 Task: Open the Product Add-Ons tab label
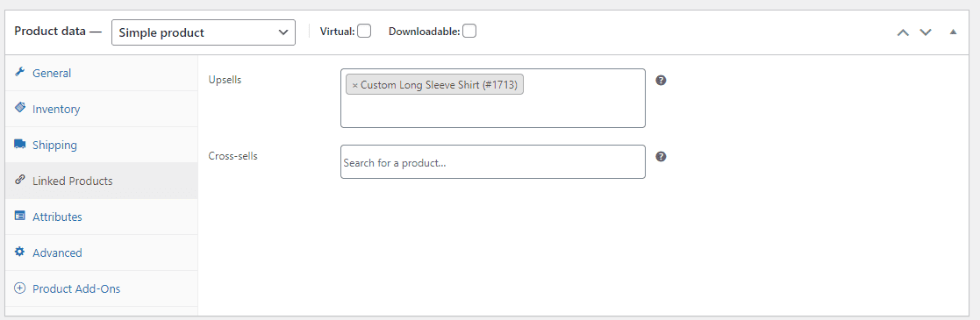[x=76, y=288]
